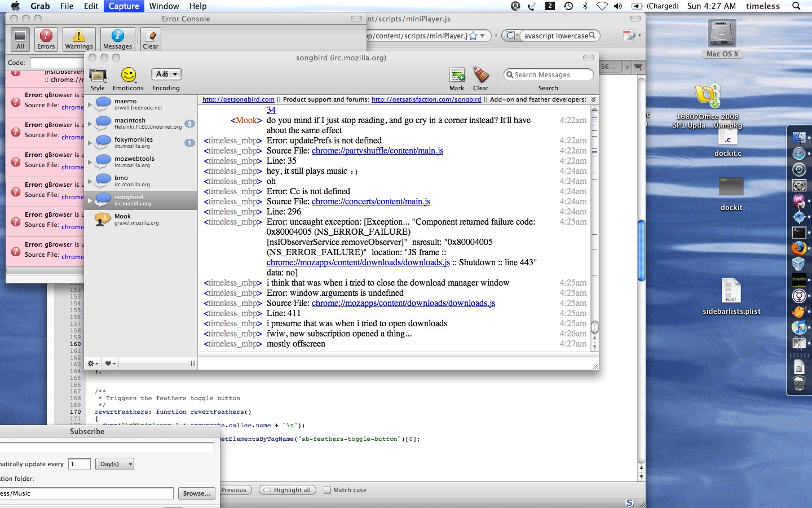
Task: Click Browse... in the Subscribe dialog
Action: [x=196, y=493]
